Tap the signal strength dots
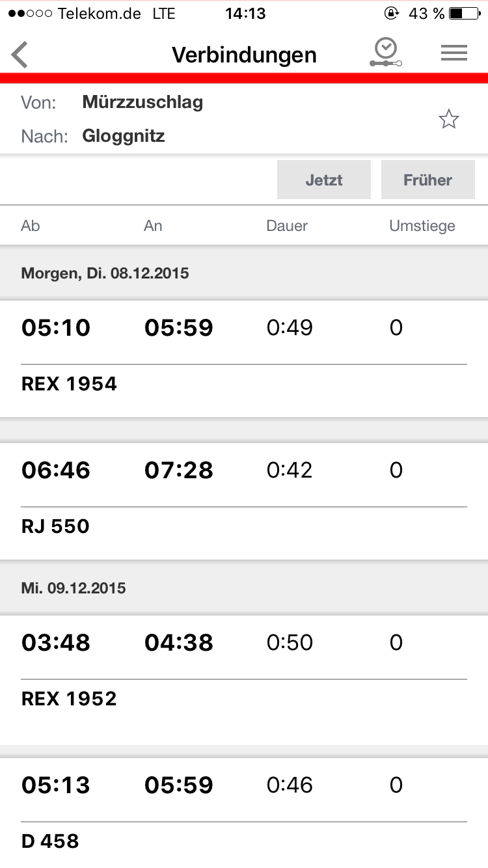The image size is (488, 868). [31, 14]
